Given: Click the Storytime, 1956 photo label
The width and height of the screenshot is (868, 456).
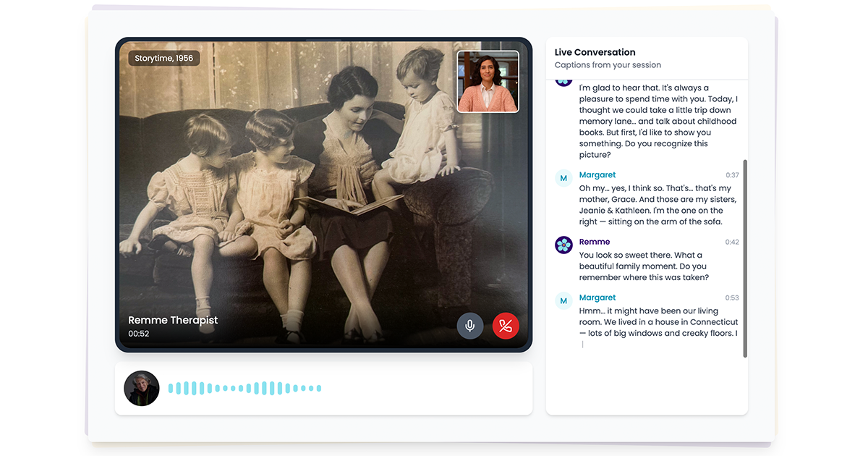Looking at the screenshot, I should click(163, 57).
